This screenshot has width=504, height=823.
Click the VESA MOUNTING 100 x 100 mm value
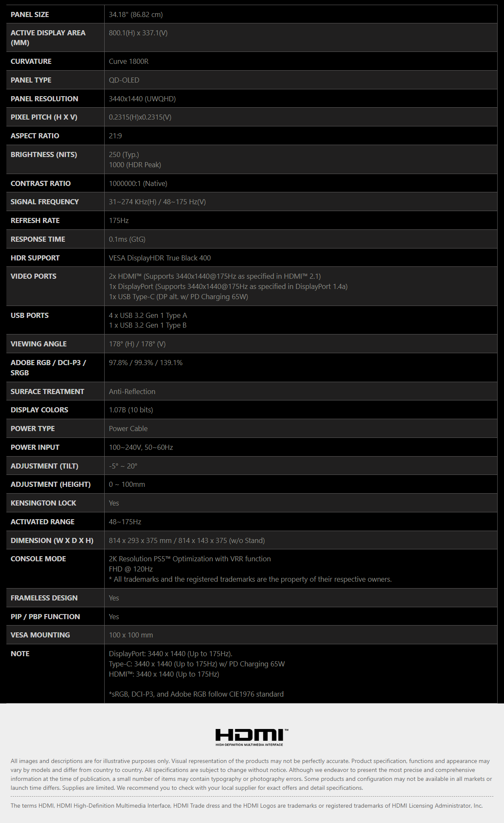131,635
